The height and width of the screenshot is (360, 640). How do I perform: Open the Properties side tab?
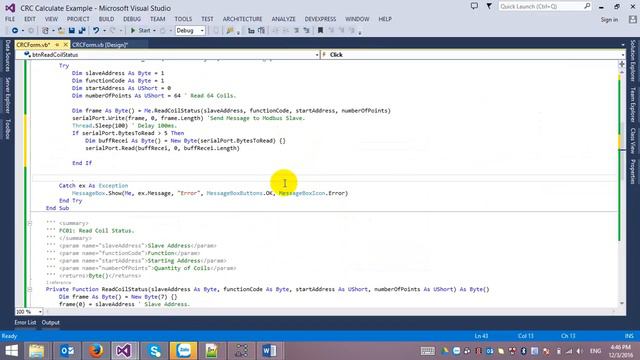(633, 172)
